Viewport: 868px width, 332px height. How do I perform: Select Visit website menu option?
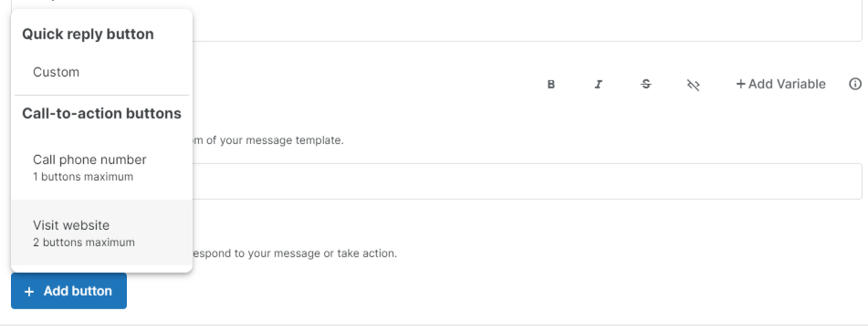pyautogui.click(x=102, y=233)
